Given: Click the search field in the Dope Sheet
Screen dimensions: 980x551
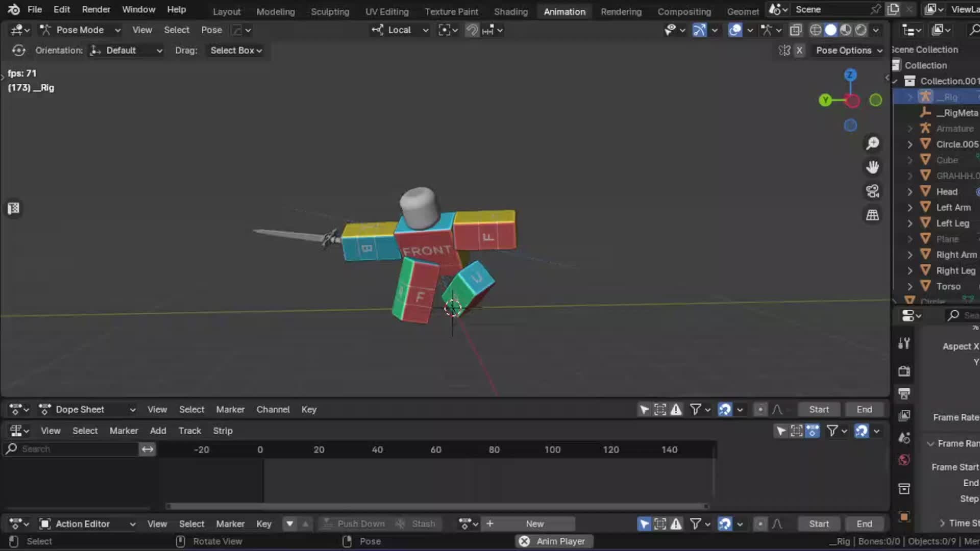Looking at the screenshot, I should (x=71, y=449).
